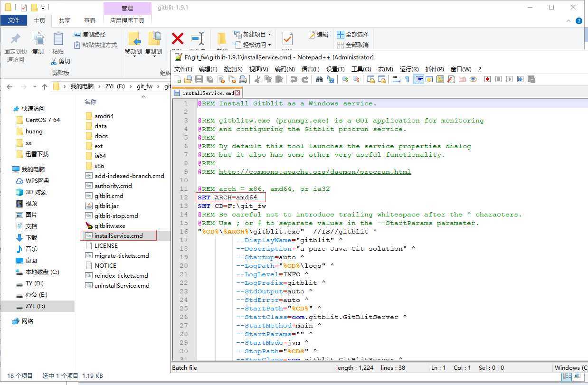
Task: Open the 文件 tab in Explorer ribbon
Action: 14,20
